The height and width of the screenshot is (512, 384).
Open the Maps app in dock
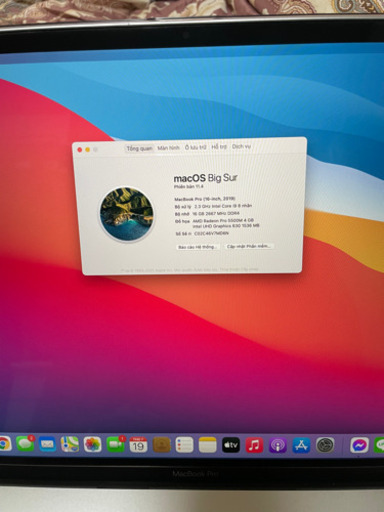pyautogui.click(x=70, y=444)
